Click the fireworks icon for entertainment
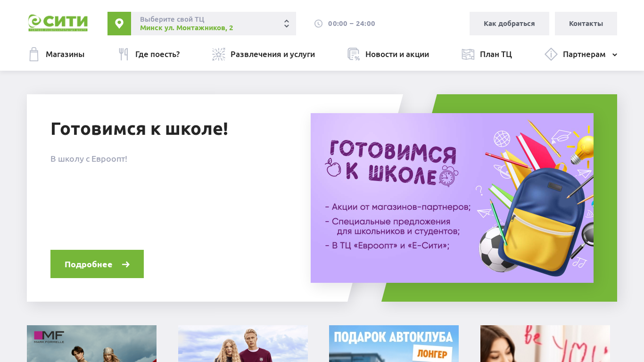 tap(219, 54)
